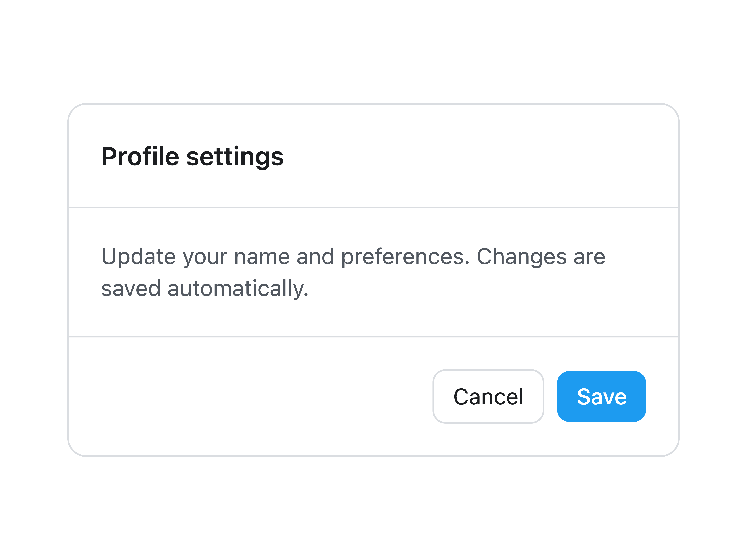This screenshot has width=747, height=560.
Task: Click the empty footer area left of Cancel
Action: (250, 396)
